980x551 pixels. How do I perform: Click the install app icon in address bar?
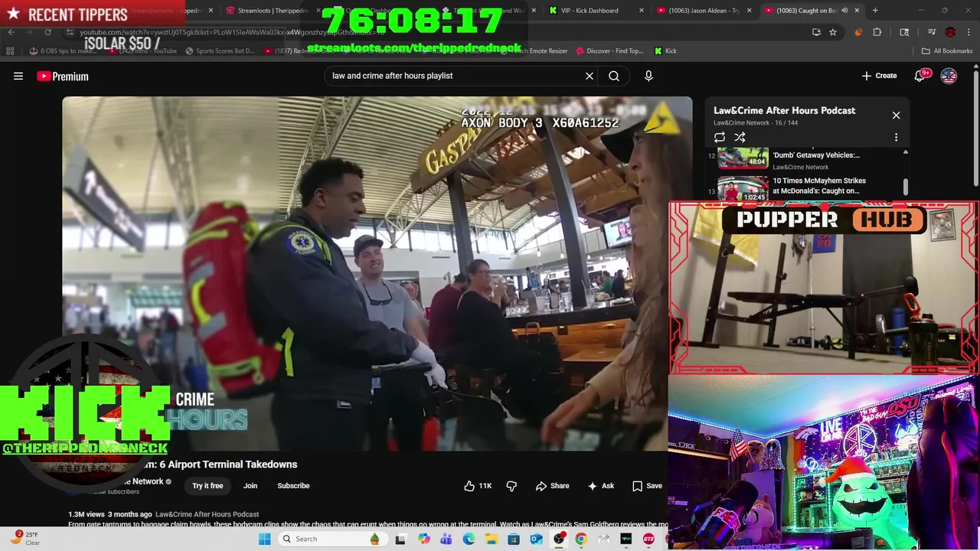coord(816,32)
